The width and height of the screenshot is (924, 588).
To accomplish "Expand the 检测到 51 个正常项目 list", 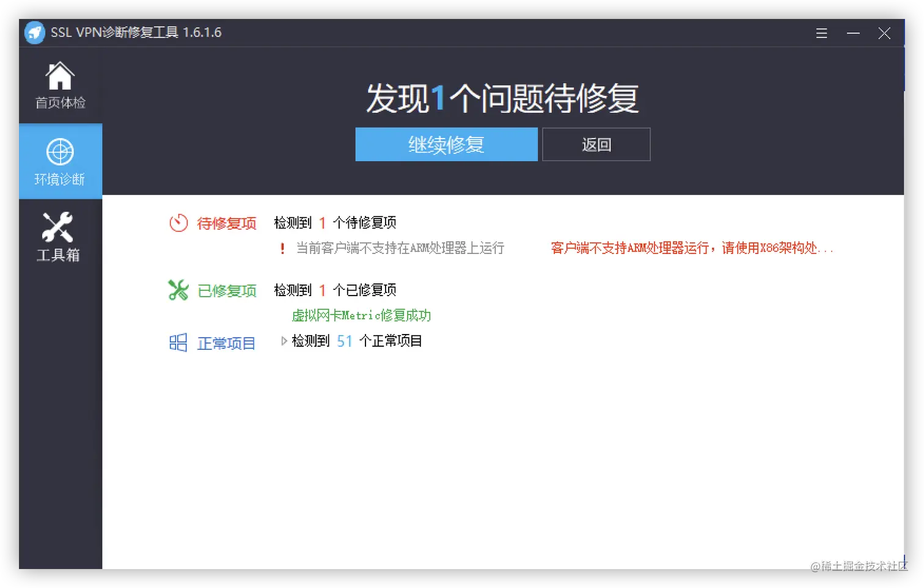I will [x=284, y=341].
